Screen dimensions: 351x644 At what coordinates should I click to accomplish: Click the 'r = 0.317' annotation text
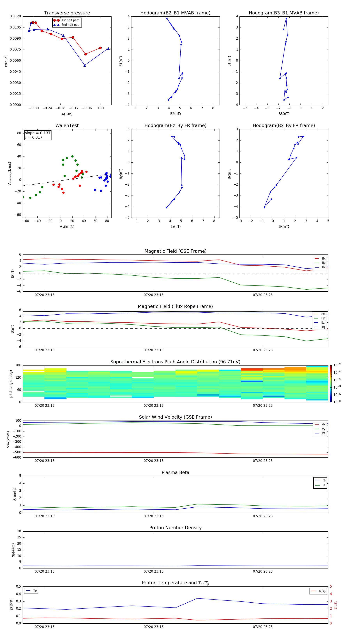point(34,137)
